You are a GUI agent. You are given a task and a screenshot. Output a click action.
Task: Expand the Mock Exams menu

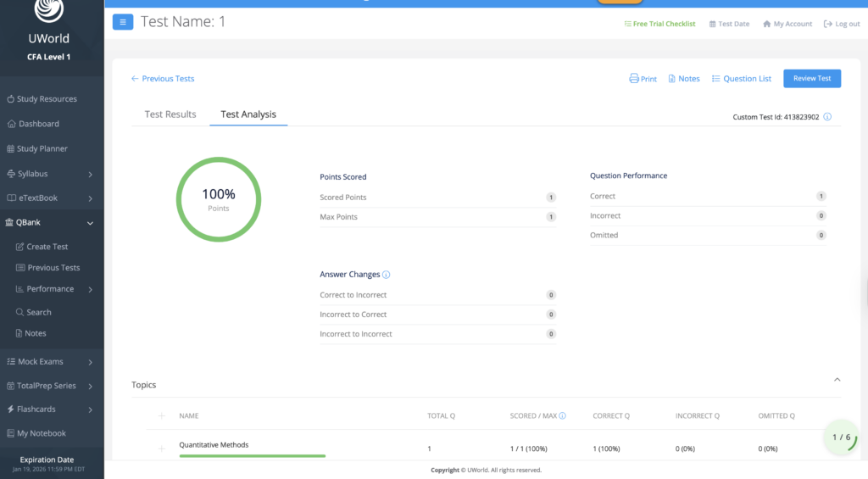pos(90,362)
